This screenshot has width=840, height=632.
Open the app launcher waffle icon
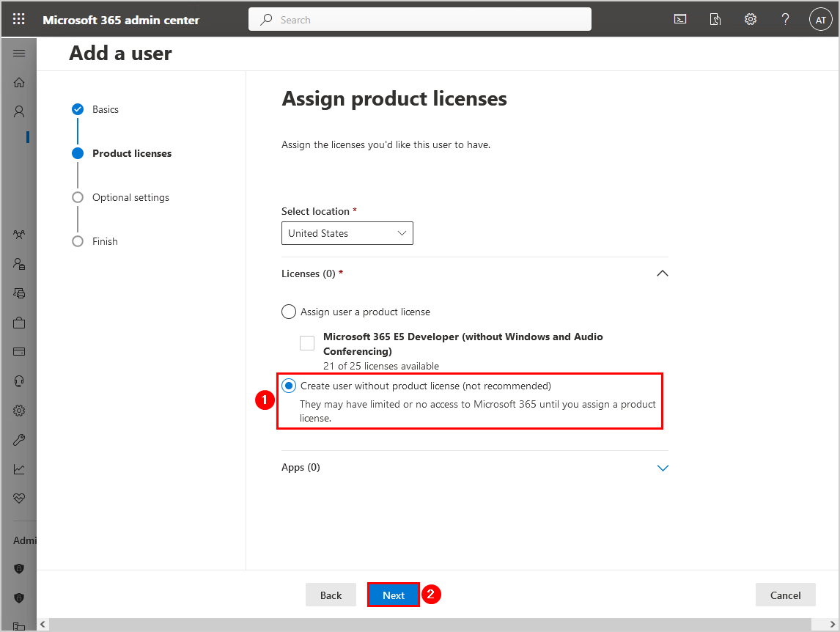19,20
